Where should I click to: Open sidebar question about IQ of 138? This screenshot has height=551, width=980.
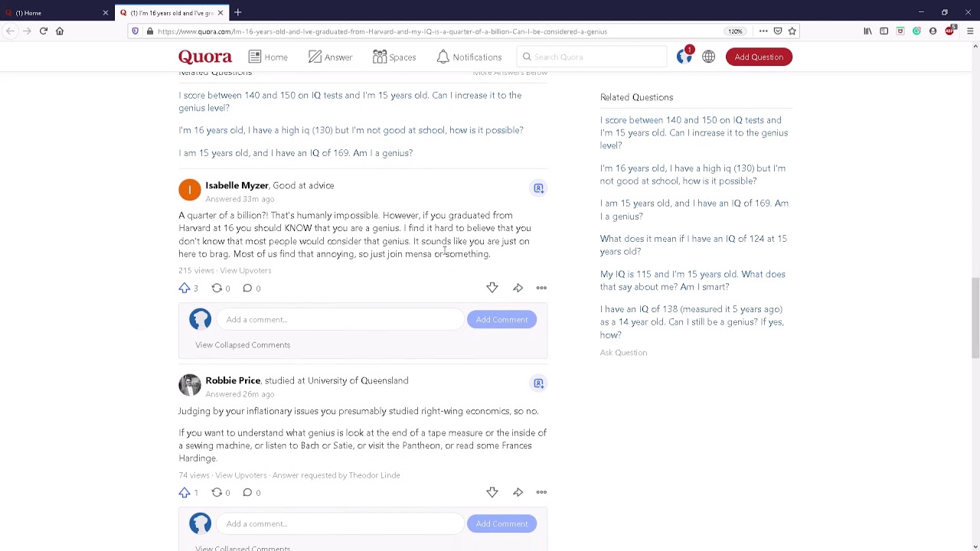click(692, 322)
